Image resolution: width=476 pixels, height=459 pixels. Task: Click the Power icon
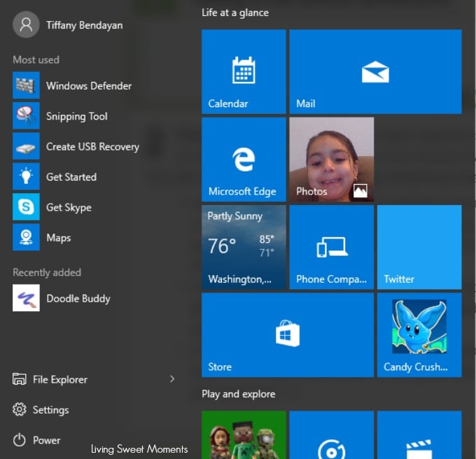click(x=19, y=440)
